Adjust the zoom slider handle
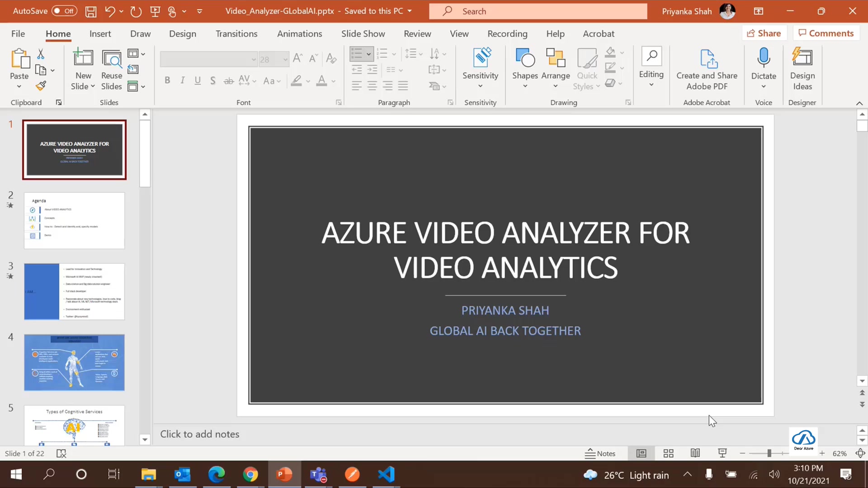Image resolution: width=868 pixels, height=488 pixels. coord(769,453)
